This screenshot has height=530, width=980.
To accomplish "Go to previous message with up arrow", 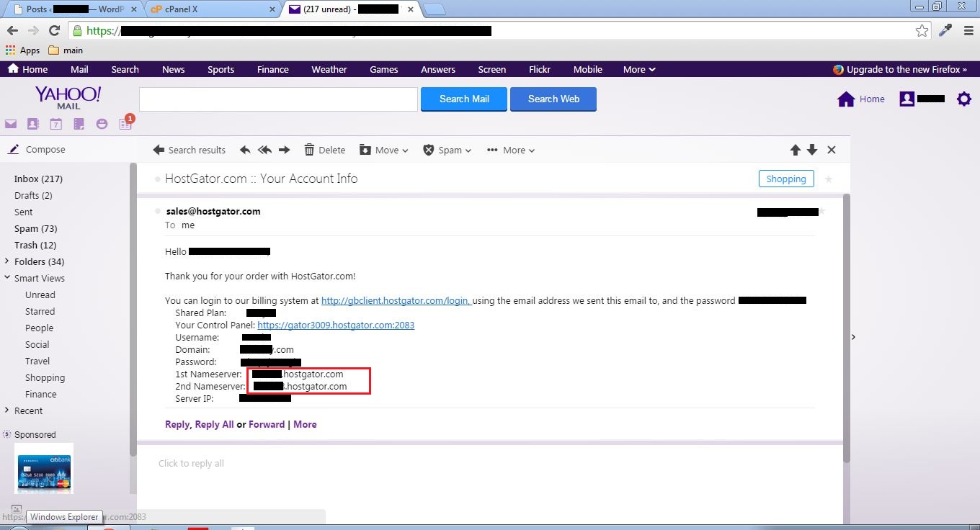I will tap(796, 150).
